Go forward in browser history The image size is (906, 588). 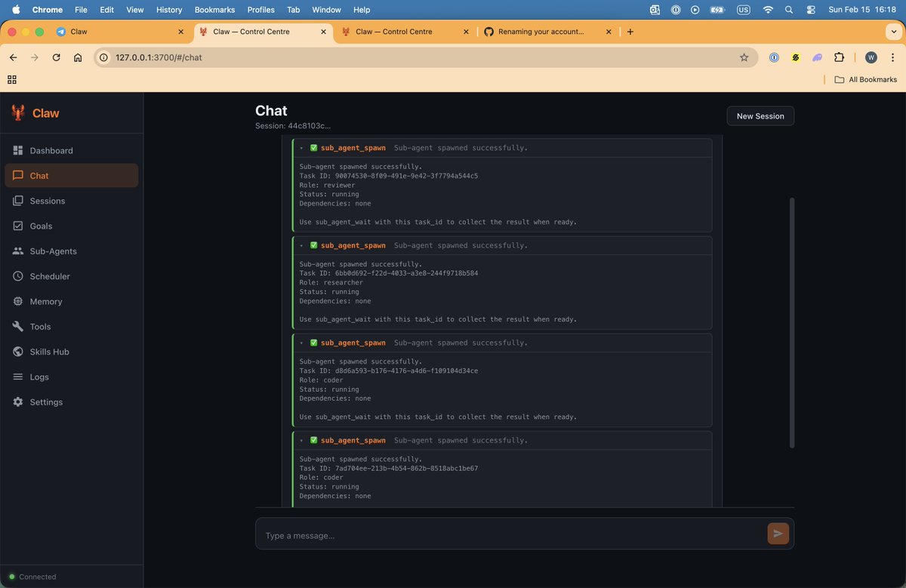point(35,57)
